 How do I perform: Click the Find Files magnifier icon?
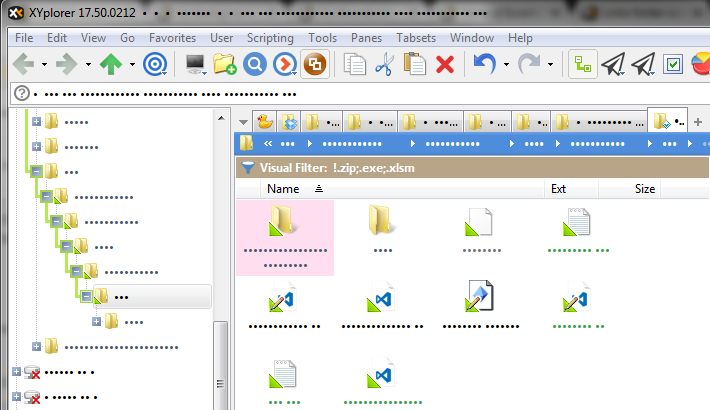[x=254, y=65]
